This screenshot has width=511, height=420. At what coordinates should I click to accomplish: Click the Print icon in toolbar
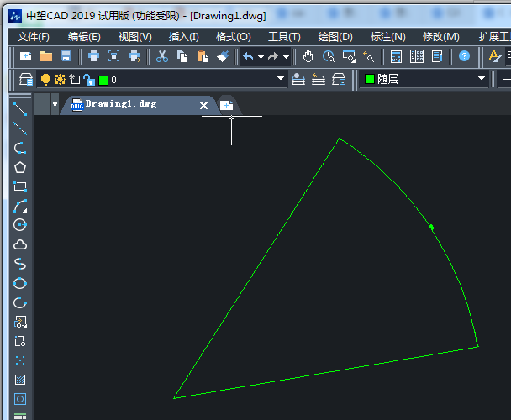pos(93,56)
